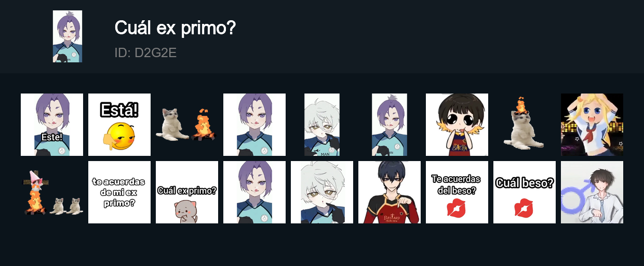The width and height of the screenshot is (644, 266).
Task: Select the 'te acuerdas de mi ex primo?' sticker
Action: point(119,192)
